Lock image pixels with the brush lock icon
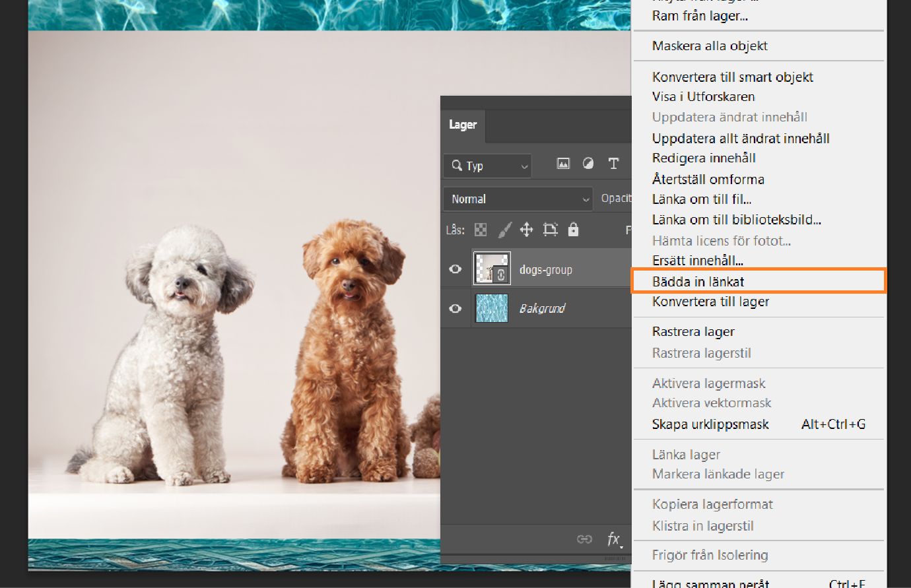This screenshot has height=588, width=911. [505, 230]
